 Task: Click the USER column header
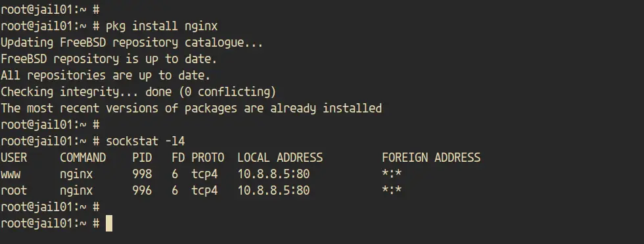pos(14,158)
